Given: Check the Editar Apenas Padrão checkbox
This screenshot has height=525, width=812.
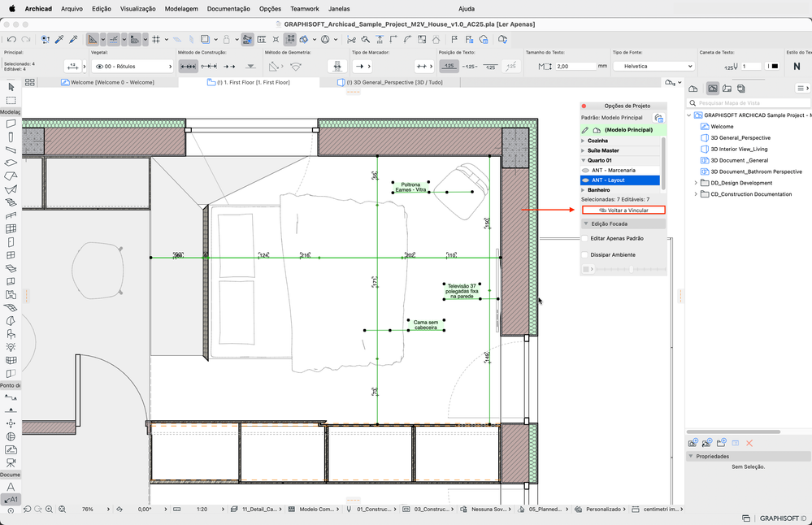Looking at the screenshot, I should pyautogui.click(x=585, y=239).
